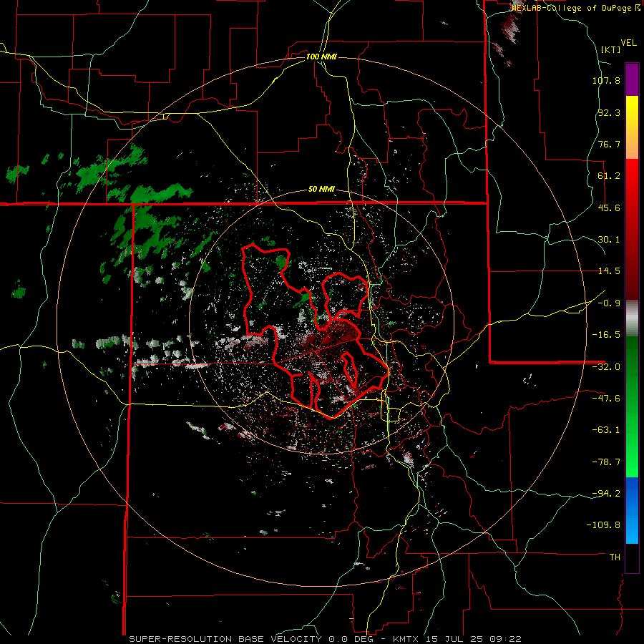The width and height of the screenshot is (644, 644).
Task: Select the -32.0 velocity scale value
Action: (606, 367)
